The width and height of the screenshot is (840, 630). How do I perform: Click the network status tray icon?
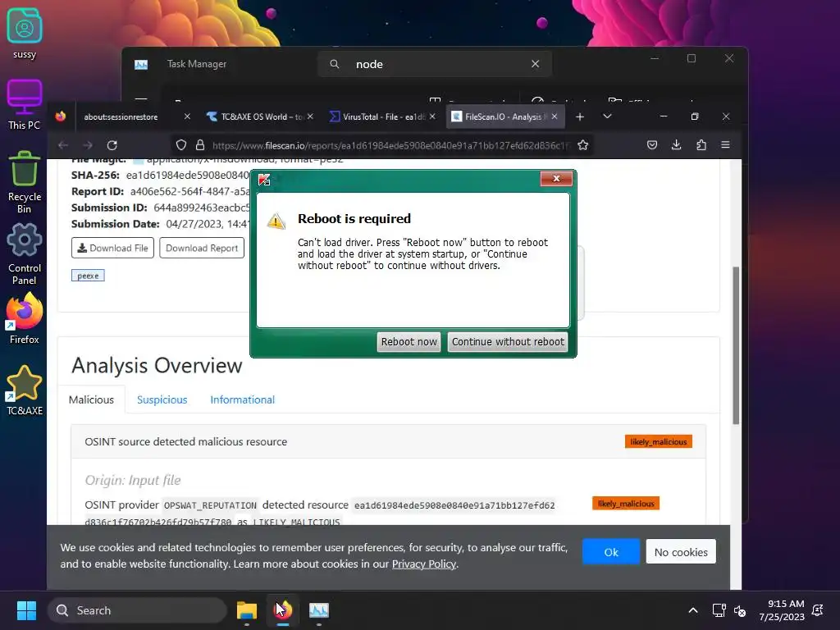(x=719, y=610)
